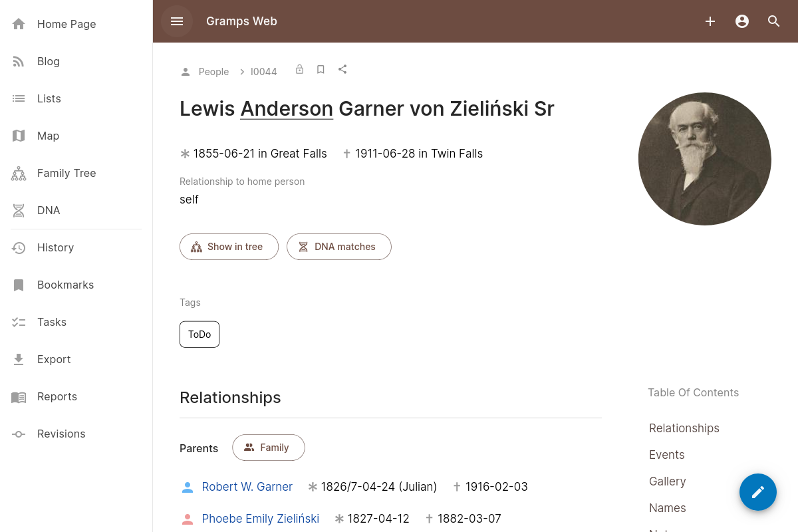
Task: Click the floating pencil edit button
Action: [758, 492]
